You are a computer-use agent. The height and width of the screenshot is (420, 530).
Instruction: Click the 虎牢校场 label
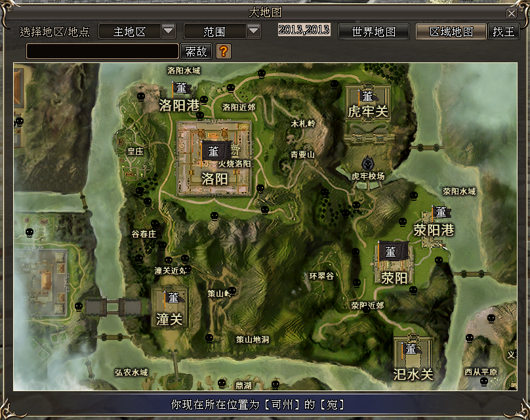tap(368, 177)
